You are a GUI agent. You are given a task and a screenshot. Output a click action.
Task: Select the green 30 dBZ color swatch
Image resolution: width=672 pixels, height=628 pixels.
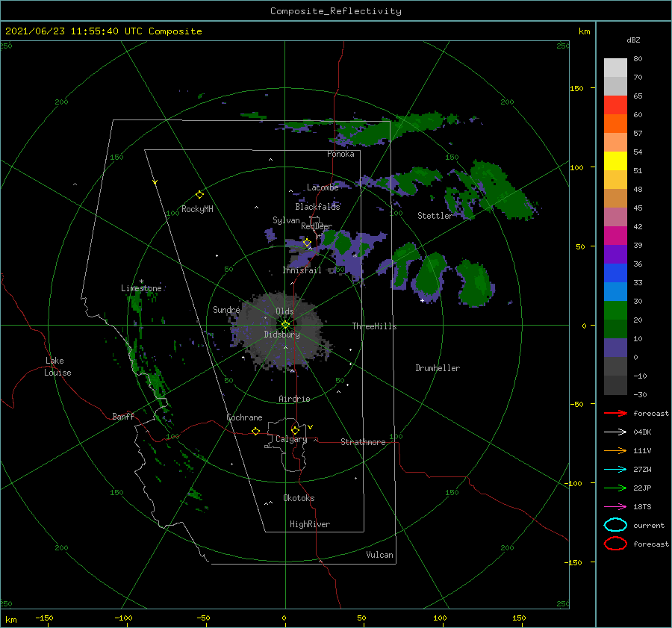tap(615, 310)
